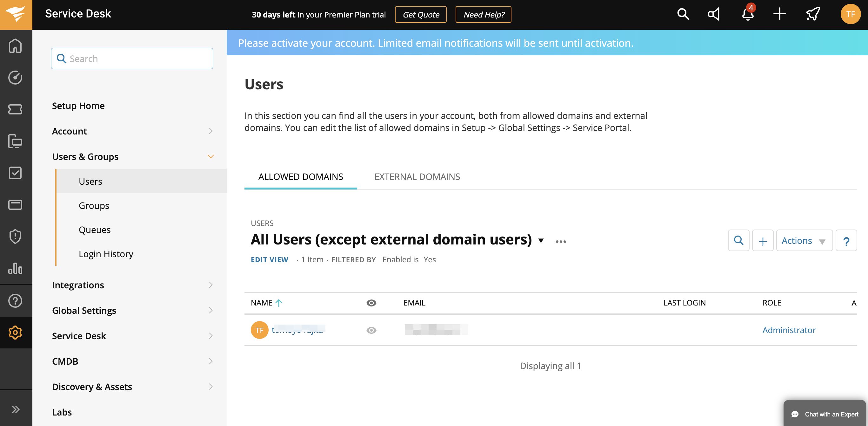Click the setup Search input field
This screenshot has width=868, height=426.
(132, 59)
